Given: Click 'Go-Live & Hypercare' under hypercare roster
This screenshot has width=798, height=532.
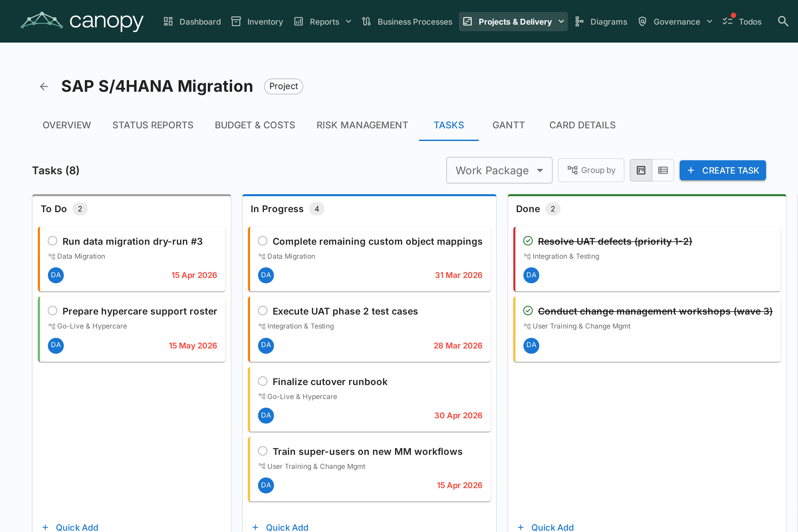Looking at the screenshot, I should (92, 327).
